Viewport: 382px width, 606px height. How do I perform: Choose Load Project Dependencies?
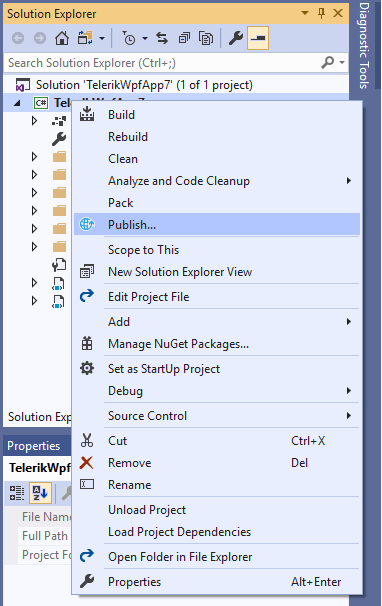pyautogui.click(x=217, y=532)
